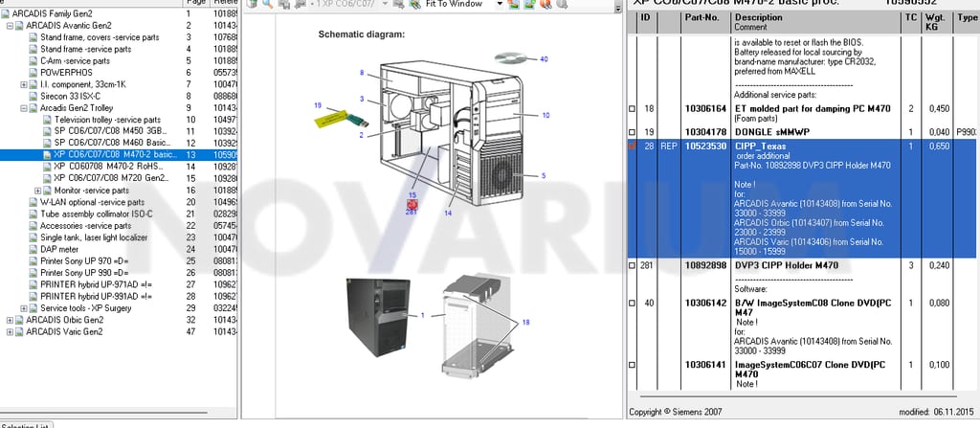Select PRINTER hybrid UP-971AD row
The height and width of the screenshot is (428, 980).
point(97,284)
